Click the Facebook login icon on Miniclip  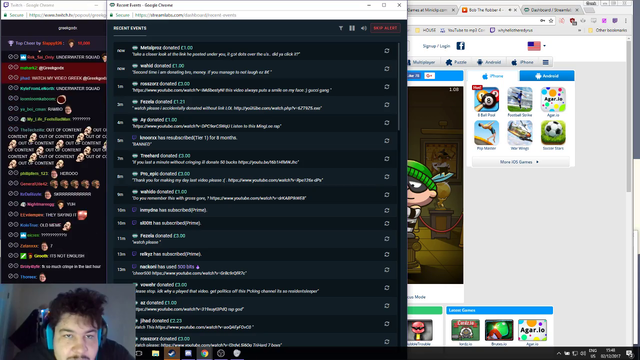point(460,46)
